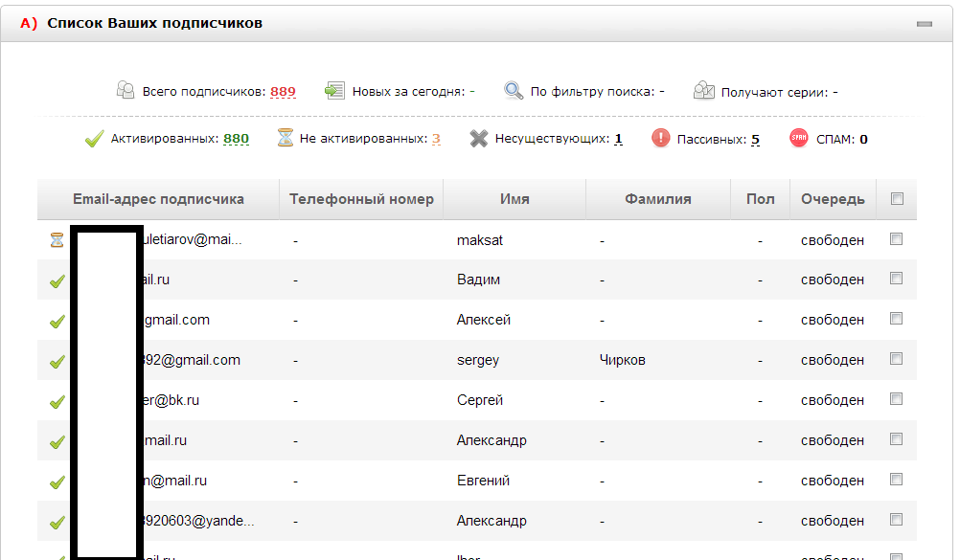Image resolution: width=960 pixels, height=560 pixels.
Task: Open activated subscribers count 880
Action: (x=237, y=139)
